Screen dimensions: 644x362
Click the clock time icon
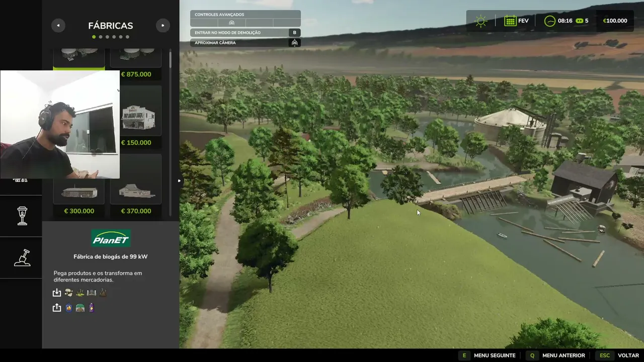550,21
